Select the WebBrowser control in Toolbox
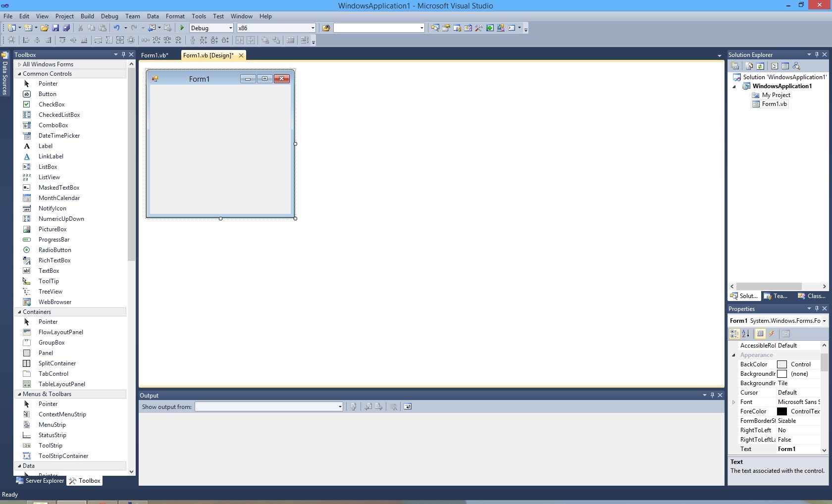The height and width of the screenshot is (504, 832). (x=55, y=302)
